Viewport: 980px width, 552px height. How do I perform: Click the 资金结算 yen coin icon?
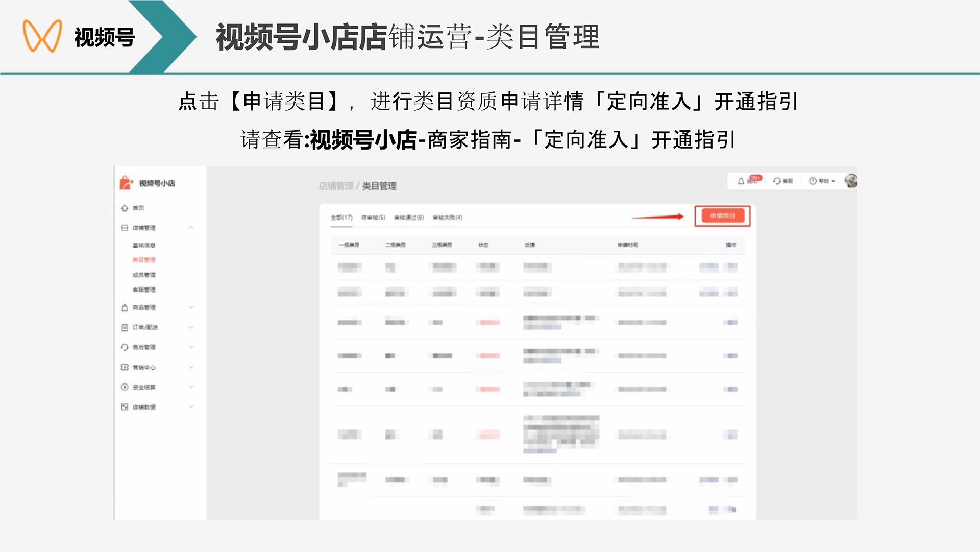[125, 387]
